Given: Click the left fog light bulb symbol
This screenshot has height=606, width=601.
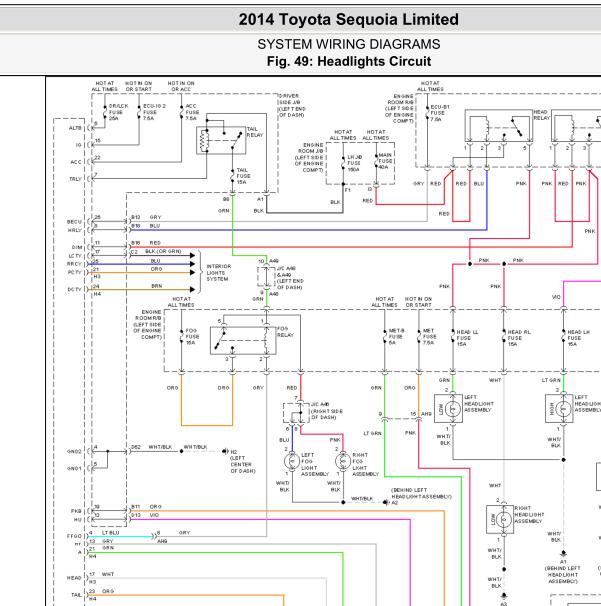Looking at the screenshot, I should coord(291,461).
